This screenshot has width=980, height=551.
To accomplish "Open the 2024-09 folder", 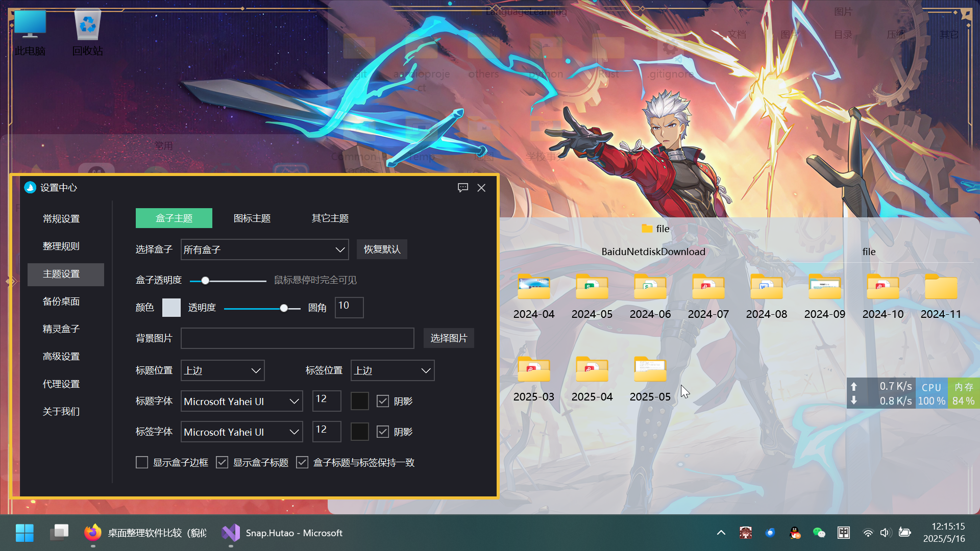I will click(825, 297).
